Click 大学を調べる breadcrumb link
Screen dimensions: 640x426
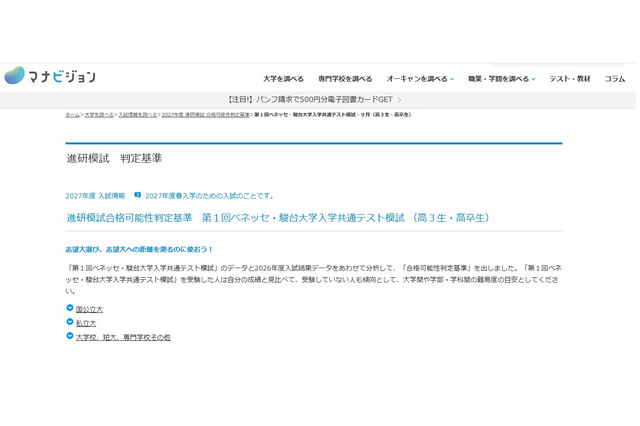pos(99,115)
